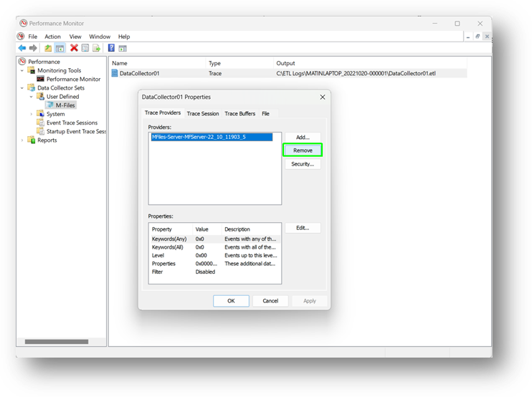The height and width of the screenshot is (397, 532).
Task: Cancel the Properties dialog
Action: click(x=270, y=301)
